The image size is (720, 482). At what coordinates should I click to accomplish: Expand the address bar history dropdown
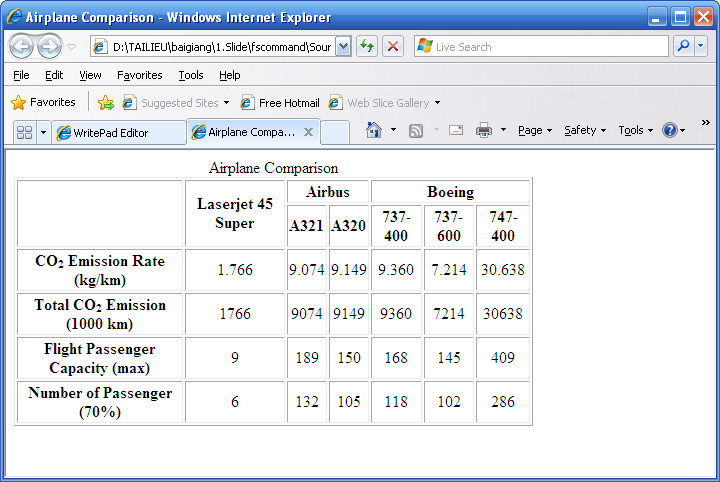click(344, 46)
